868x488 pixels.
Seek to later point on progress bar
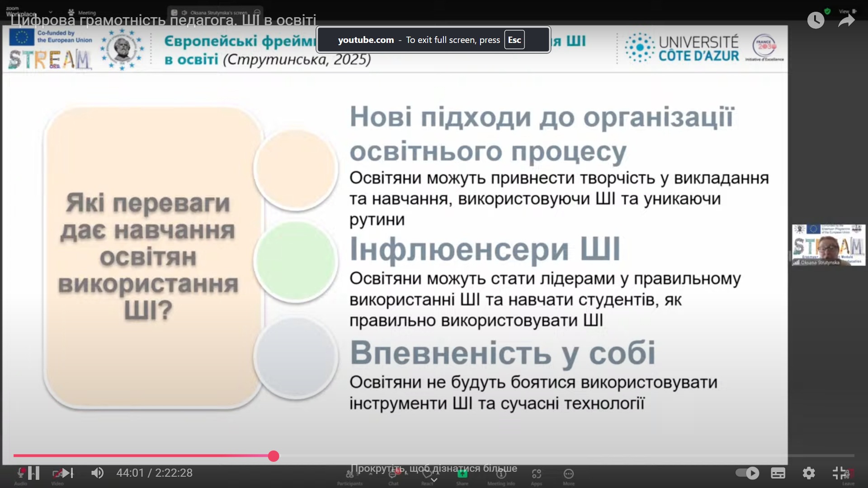(x=542, y=456)
